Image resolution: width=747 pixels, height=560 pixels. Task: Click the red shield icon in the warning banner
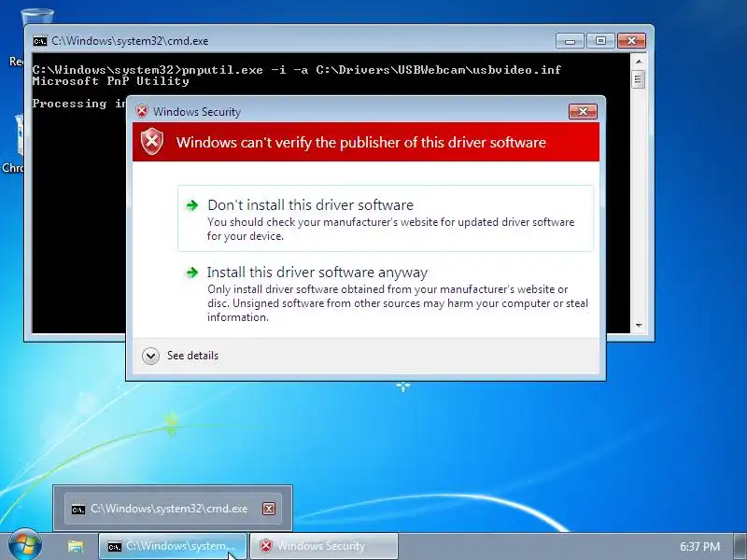pyautogui.click(x=152, y=142)
